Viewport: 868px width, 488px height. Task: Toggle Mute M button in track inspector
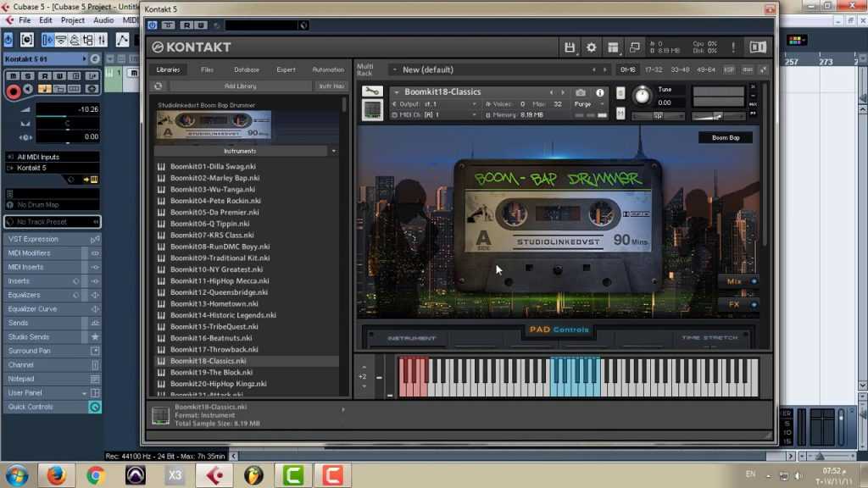click(x=12, y=75)
